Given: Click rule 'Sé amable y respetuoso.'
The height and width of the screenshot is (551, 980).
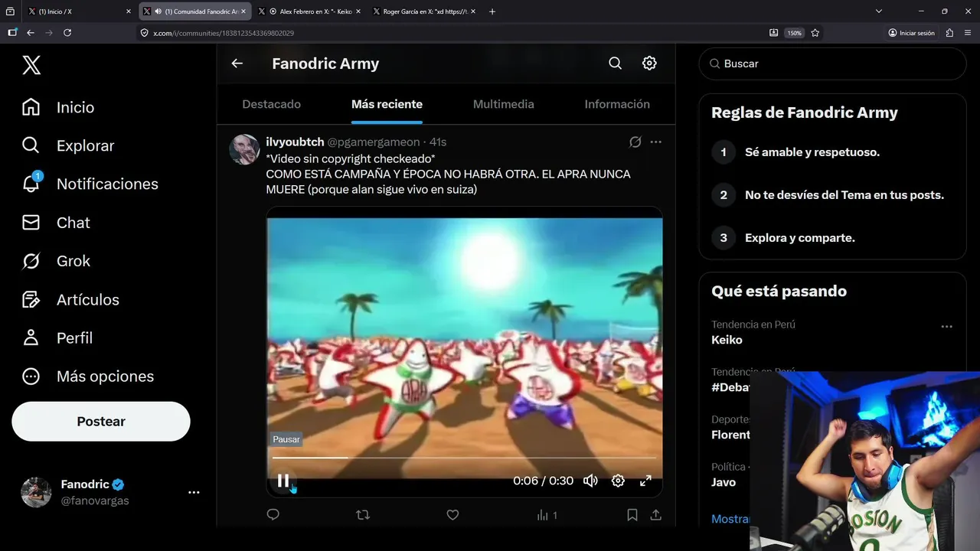Looking at the screenshot, I should click(812, 152).
